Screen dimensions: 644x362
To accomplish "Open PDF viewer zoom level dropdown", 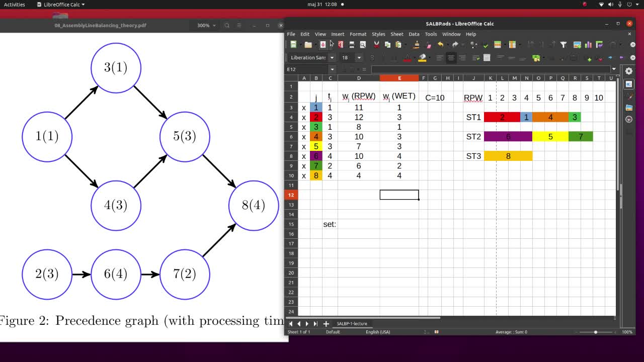I will pos(207,25).
